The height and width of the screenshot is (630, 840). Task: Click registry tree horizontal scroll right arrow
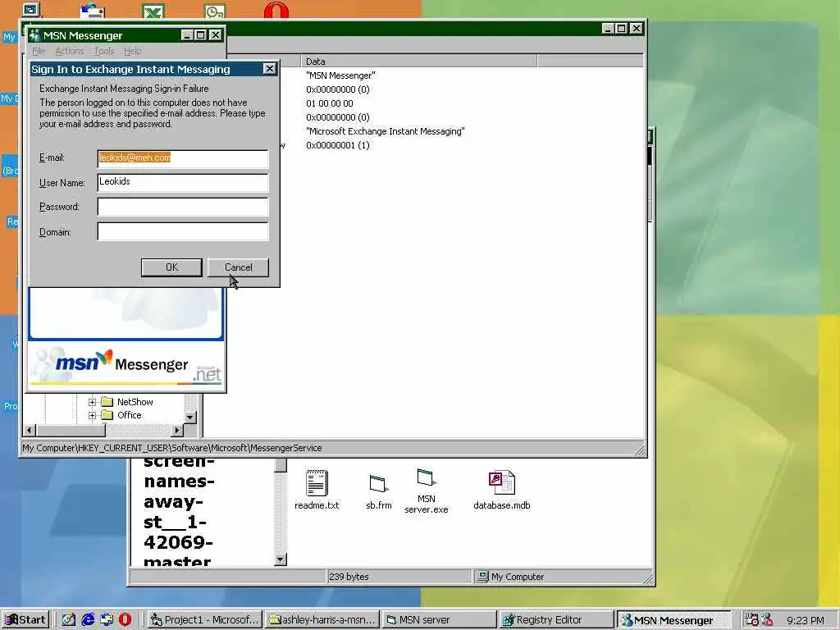click(177, 430)
